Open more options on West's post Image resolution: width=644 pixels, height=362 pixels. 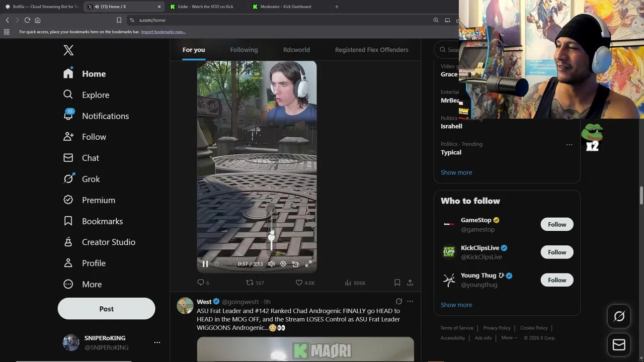[410, 301]
